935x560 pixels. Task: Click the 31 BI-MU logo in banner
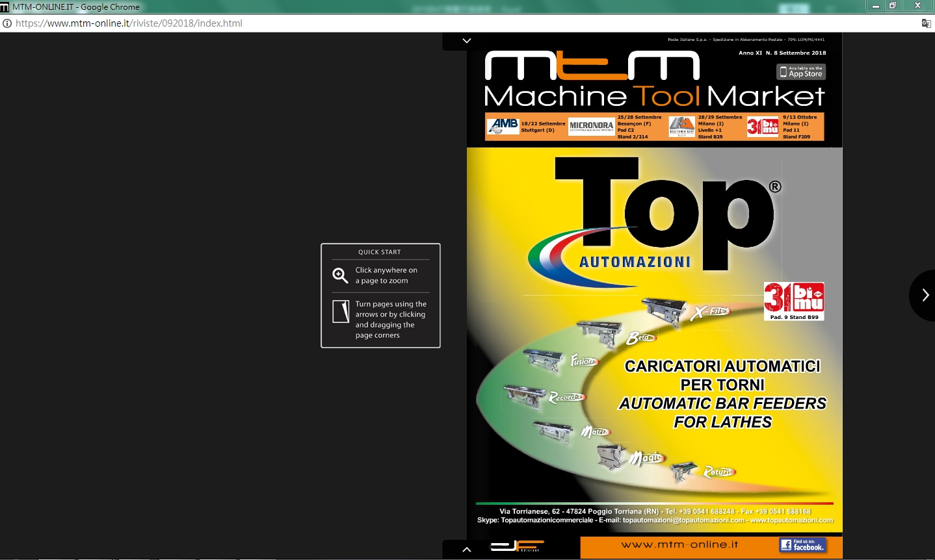[763, 126]
